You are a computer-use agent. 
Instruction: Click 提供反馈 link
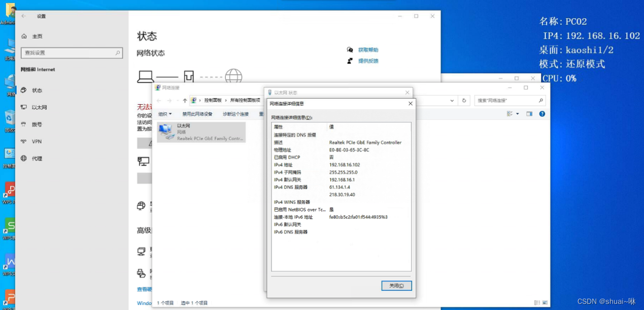[x=368, y=61]
